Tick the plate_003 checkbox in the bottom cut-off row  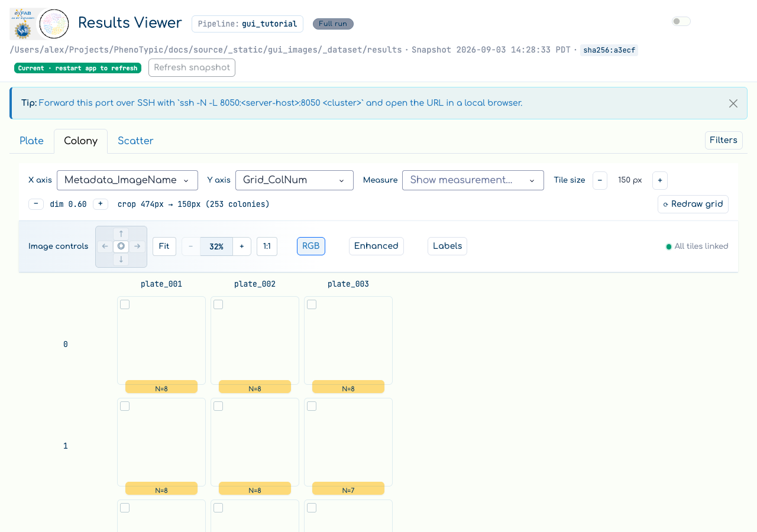tap(312, 508)
